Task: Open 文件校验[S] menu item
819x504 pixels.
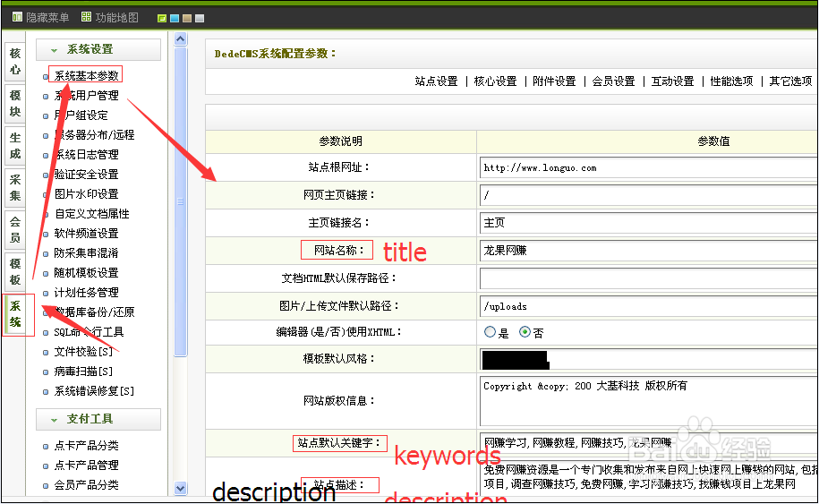Action: pos(83,352)
